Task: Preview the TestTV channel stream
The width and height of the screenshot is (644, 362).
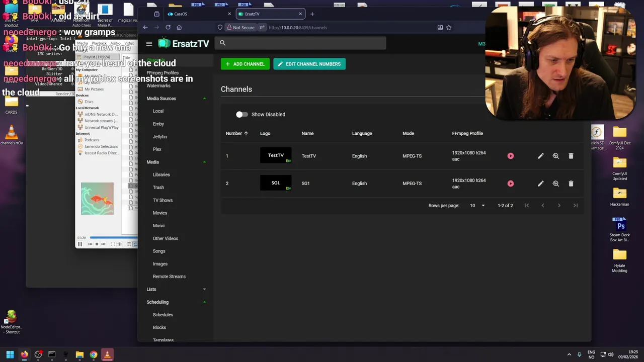Action: [x=511, y=156]
